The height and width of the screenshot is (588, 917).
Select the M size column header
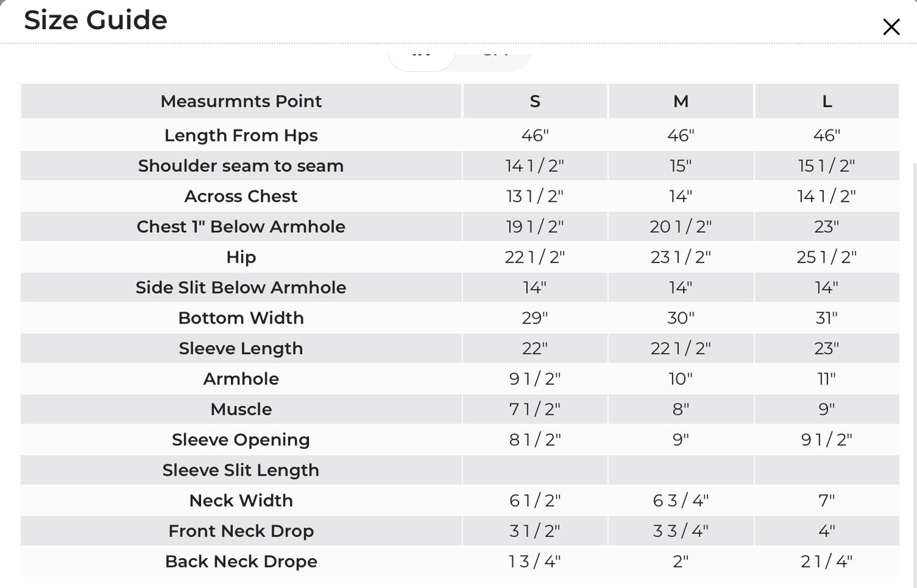pyautogui.click(x=681, y=101)
